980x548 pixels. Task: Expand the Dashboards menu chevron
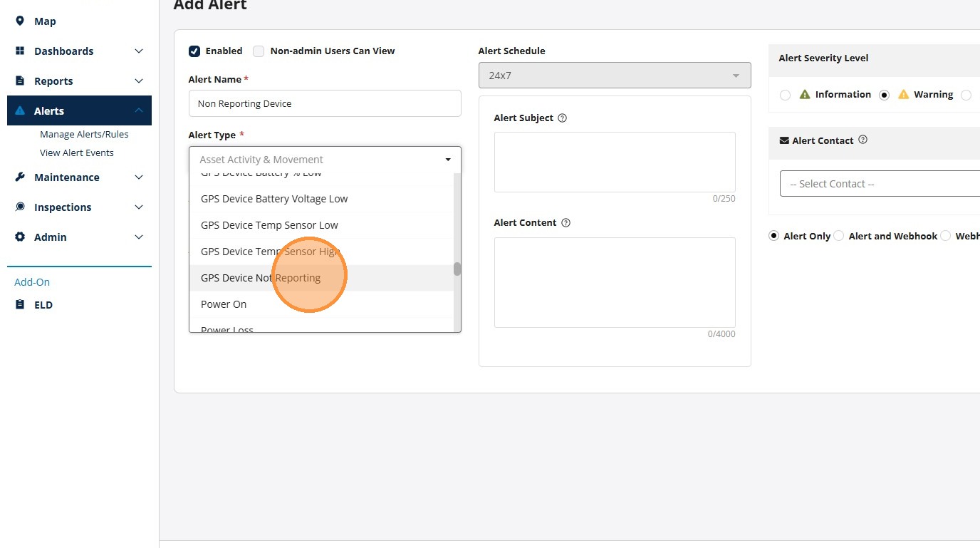point(139,51)
